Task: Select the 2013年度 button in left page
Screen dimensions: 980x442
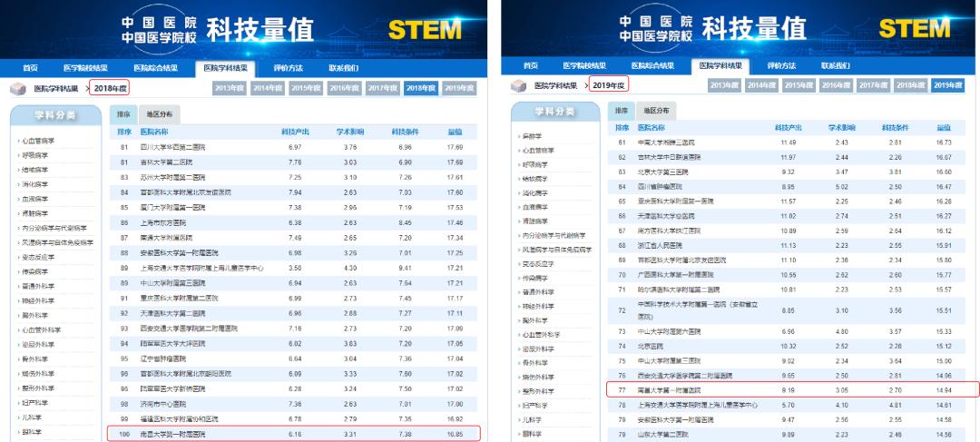Action: [x=230, y=88]
